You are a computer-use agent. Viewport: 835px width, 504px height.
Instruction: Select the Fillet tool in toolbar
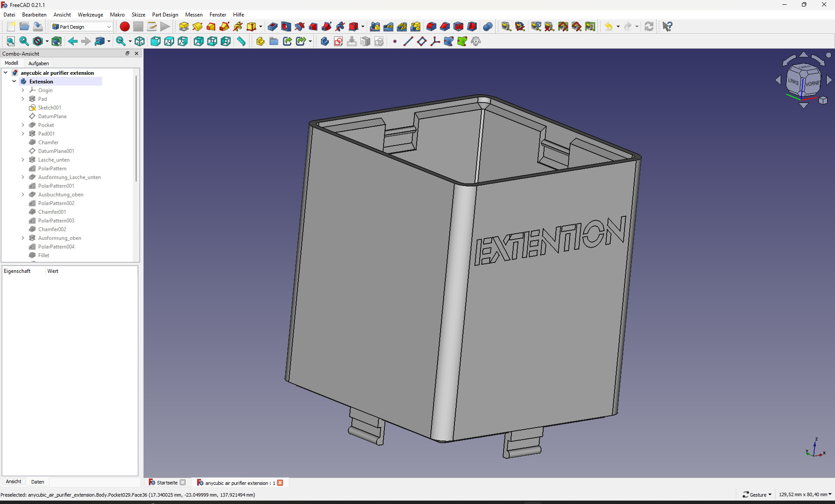(431, 27)
